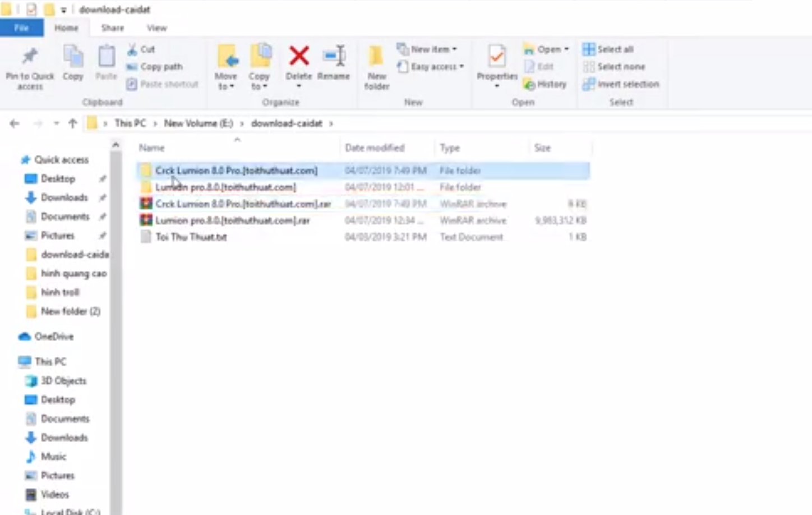Open OneDrive in the navigation pane
Image resolution: width=812 pixels, height=515 pixels.
pyautogui.click(x=54, y=337)
